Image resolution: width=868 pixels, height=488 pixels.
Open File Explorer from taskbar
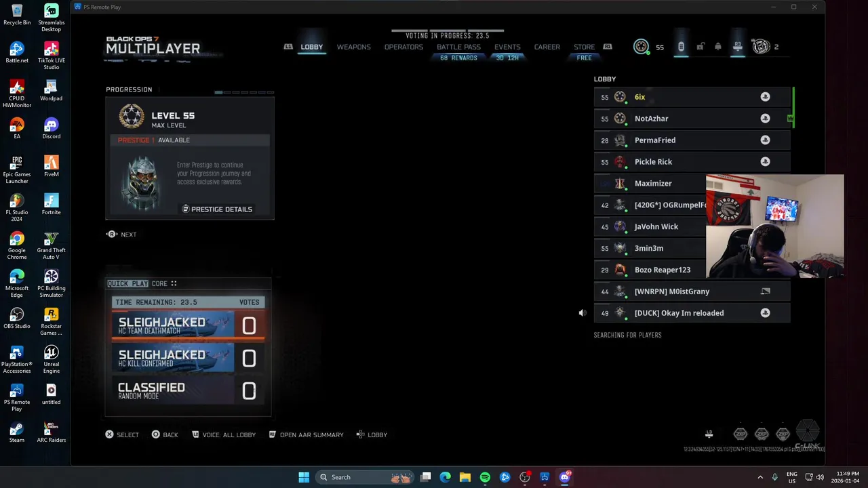pos(465,477)
